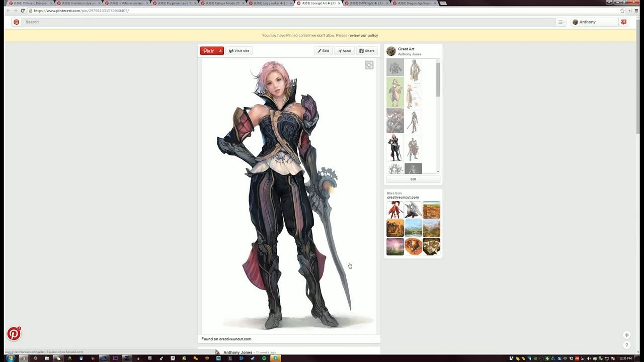
Task: Switch to the Pinterest Discover tab
Action: tap(29, 3)
